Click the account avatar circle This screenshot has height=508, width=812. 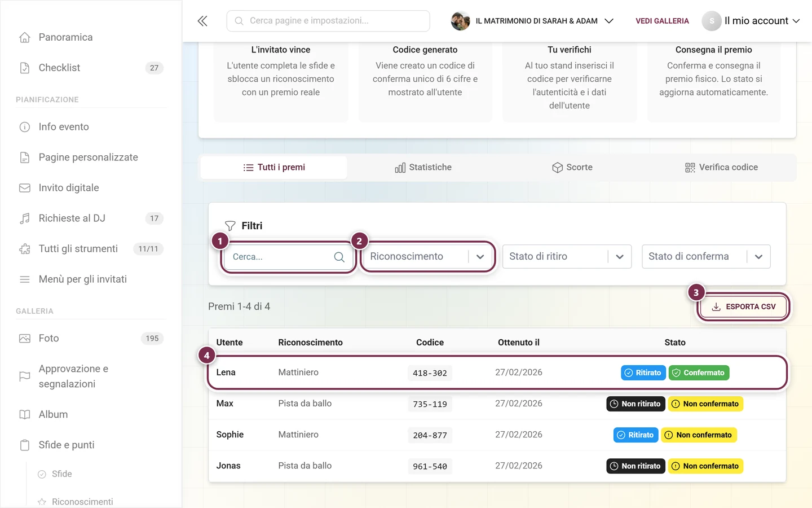[712, 21]
